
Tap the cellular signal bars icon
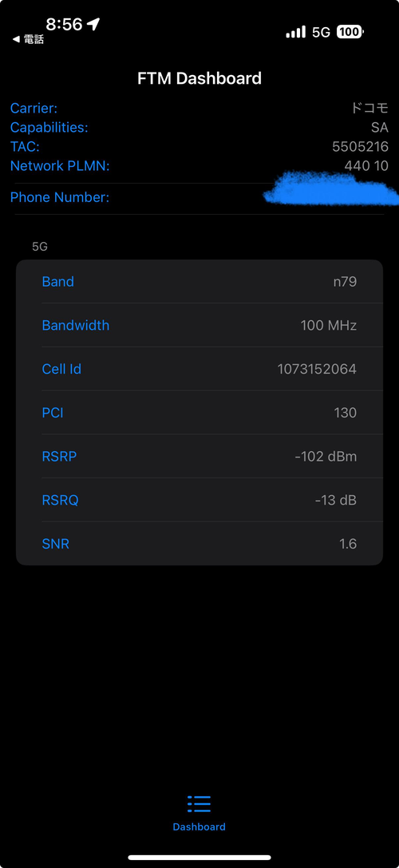295,32
